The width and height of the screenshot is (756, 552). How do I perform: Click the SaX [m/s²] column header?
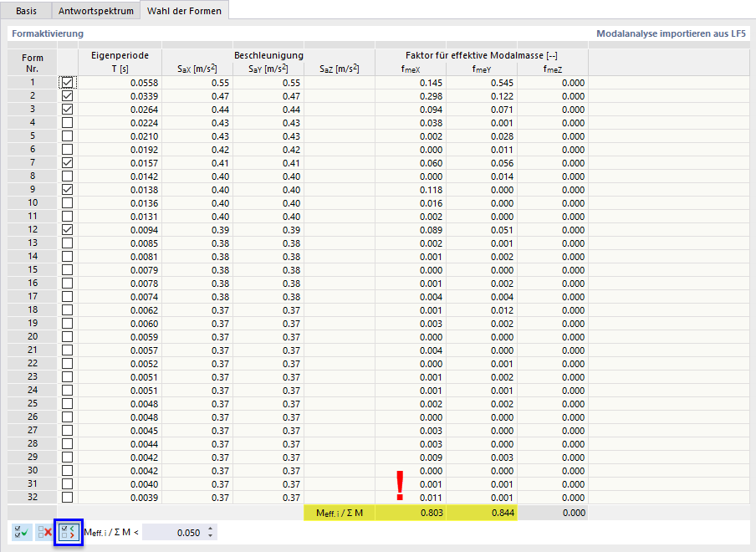click(197, 69)
